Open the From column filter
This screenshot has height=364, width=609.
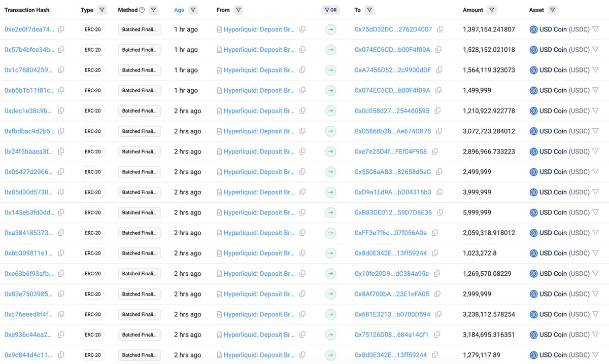pos(239,10)
